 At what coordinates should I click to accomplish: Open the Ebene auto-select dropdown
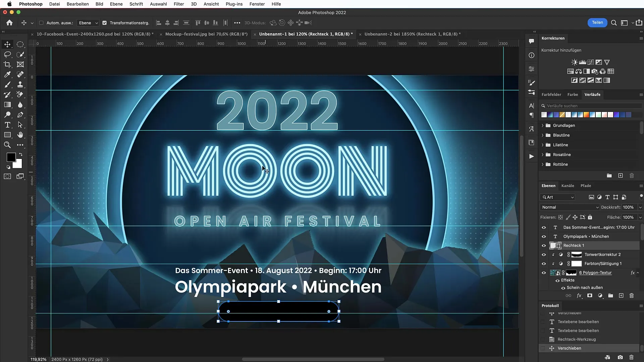(88, 23)
